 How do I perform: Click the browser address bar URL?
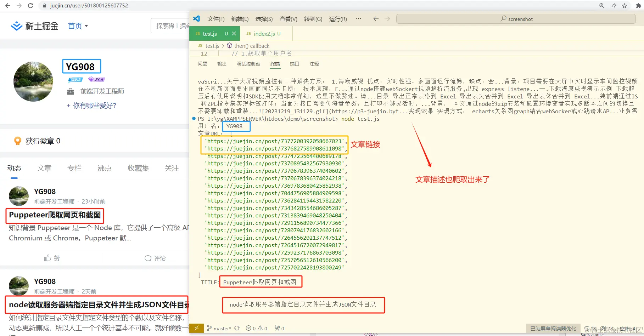point(89,6)
